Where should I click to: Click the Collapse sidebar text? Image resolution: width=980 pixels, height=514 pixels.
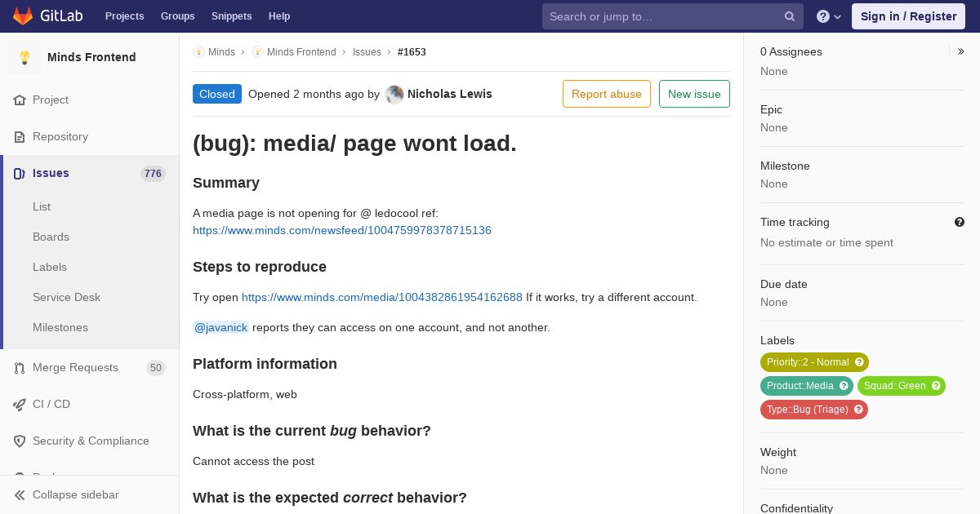(x=76, y=494)
